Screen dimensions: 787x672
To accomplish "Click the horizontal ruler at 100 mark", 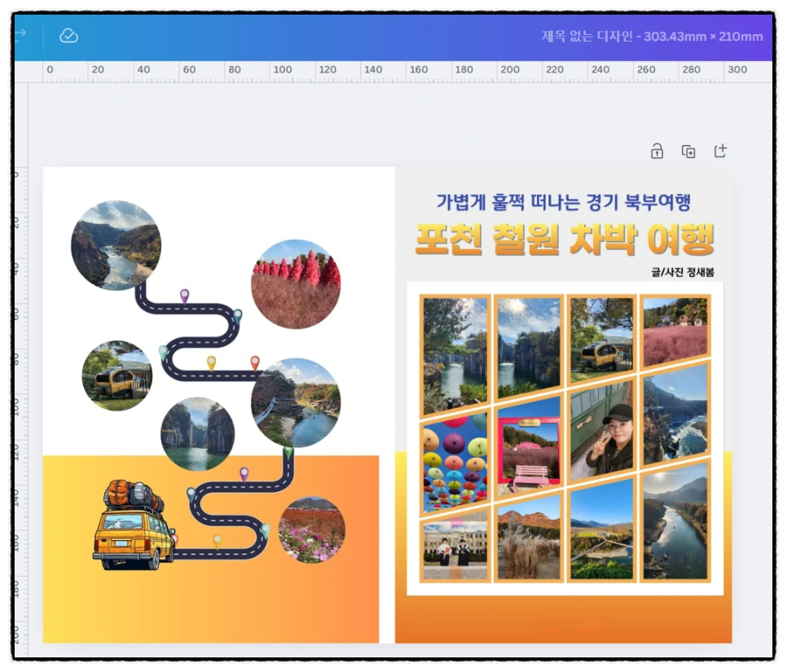I will (x=283, y=70).
